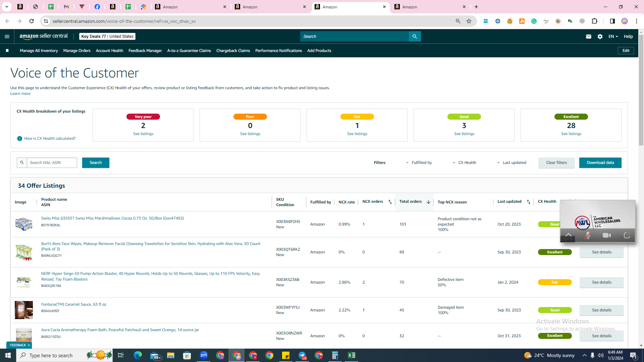
Task: Open Feedback Manager
Action: coord(145,51)
